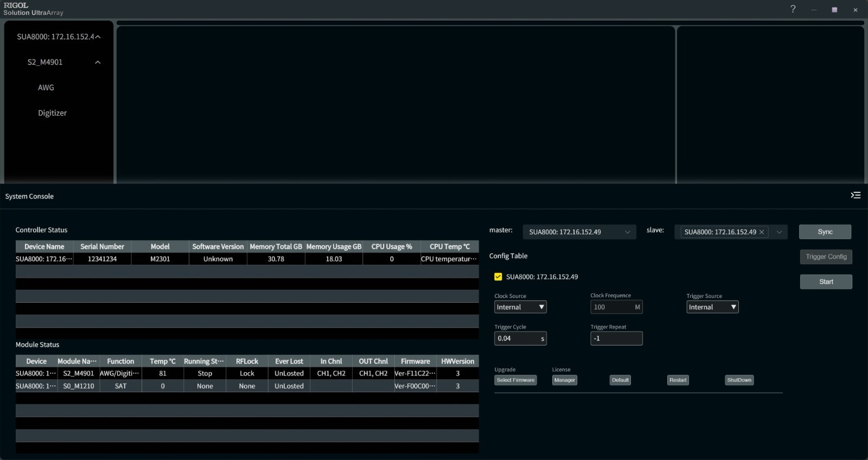Open the help question mark icon

[x=793, y=9]
